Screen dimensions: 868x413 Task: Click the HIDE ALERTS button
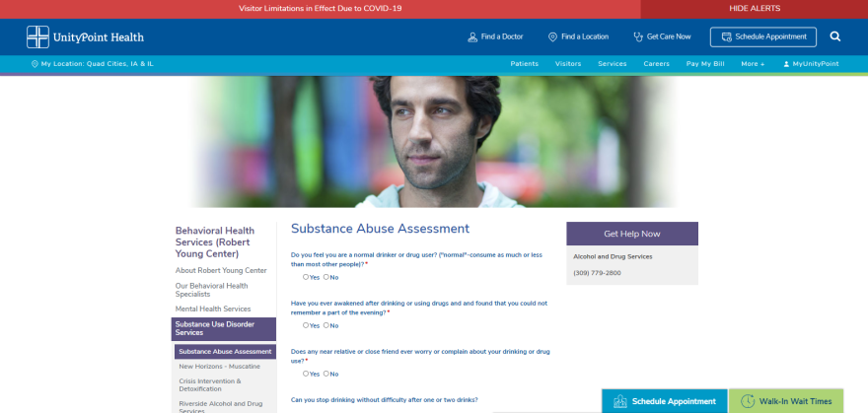tap(755, 9)
